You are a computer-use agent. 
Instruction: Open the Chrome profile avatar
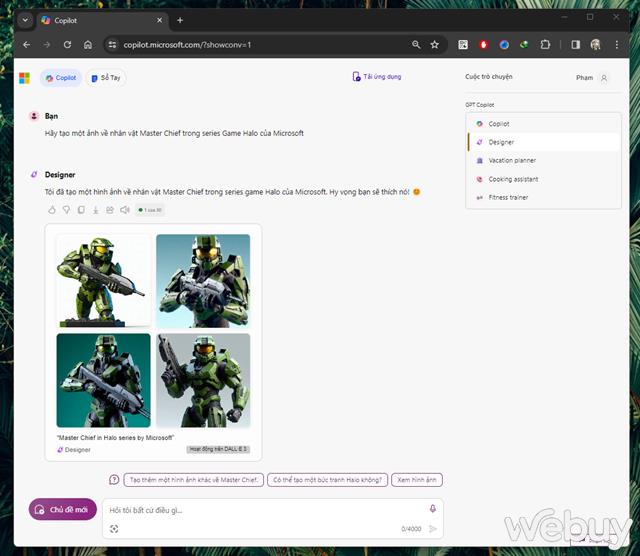click(x=596, y=44)
